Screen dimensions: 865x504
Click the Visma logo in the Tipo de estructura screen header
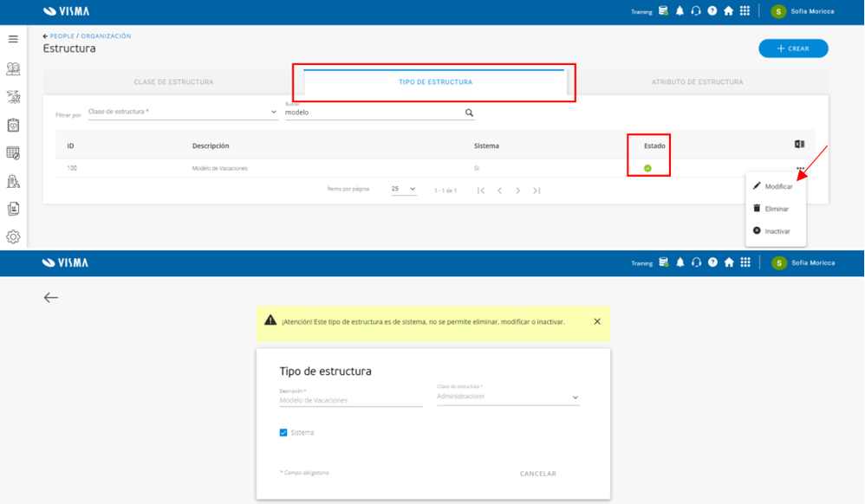tap(65, 262)
